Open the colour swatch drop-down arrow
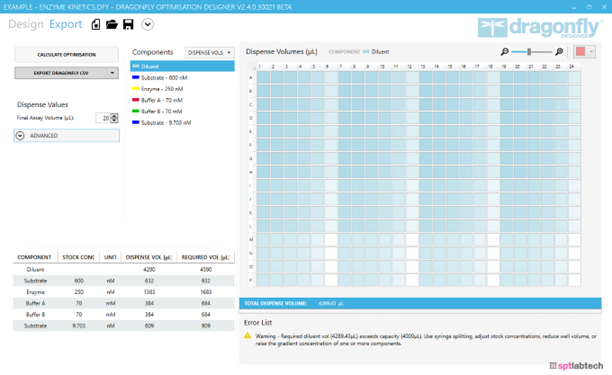Viewport: 612px width, 375px height. click(x=591, y=52)
